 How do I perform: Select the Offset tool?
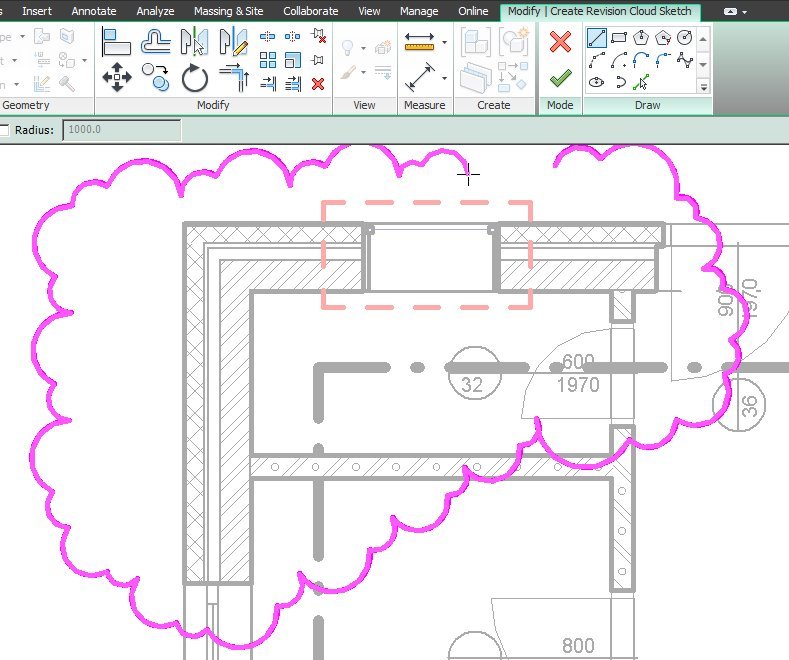click(155, 42)
